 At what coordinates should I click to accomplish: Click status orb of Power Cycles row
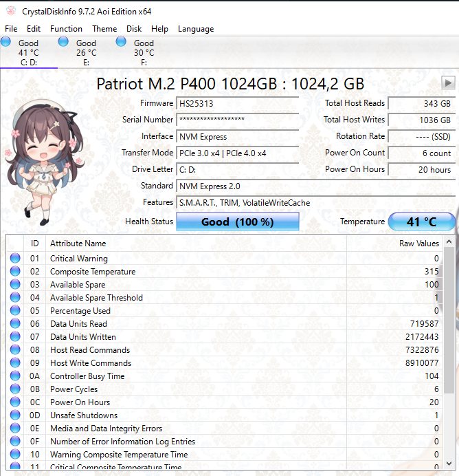(x=15, y=389)
